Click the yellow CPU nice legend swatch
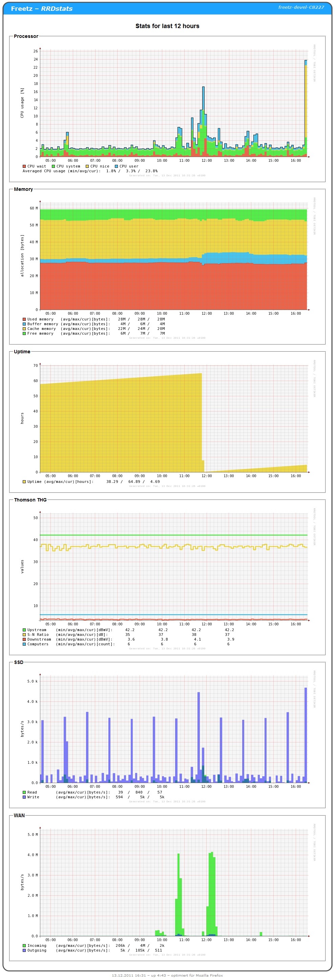 click(87, 166)
